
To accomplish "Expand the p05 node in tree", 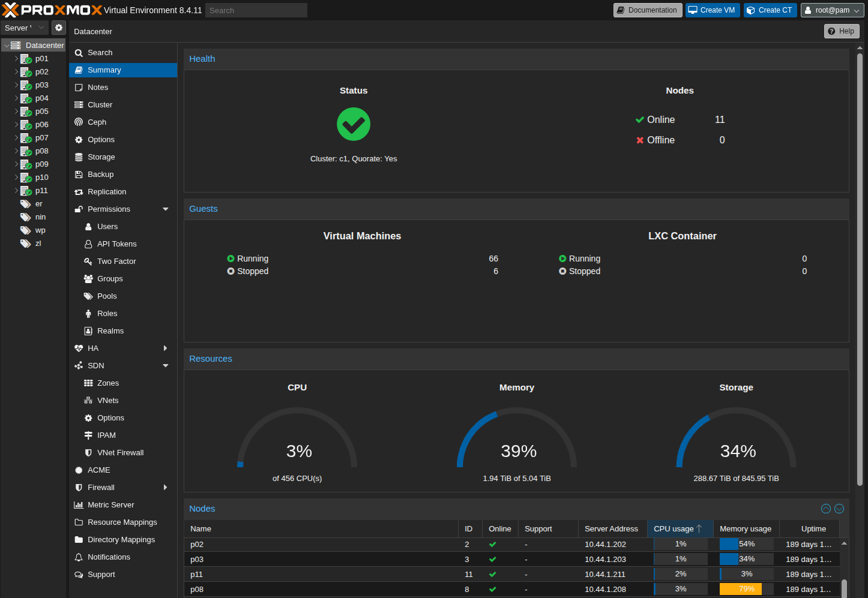I will [16, 112].
